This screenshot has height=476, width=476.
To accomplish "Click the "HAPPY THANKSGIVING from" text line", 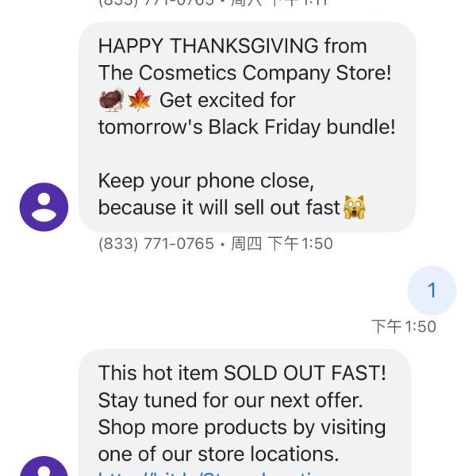I will point(232,46).
